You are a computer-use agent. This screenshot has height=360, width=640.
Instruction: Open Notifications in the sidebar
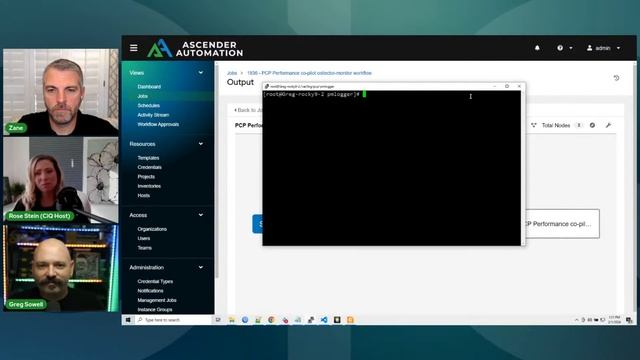150,291
